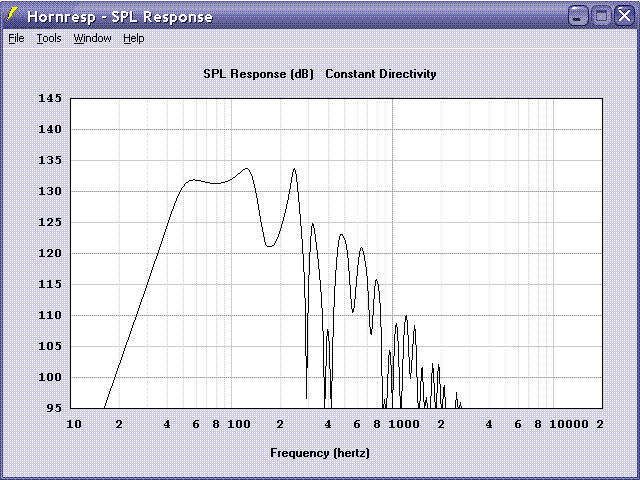Image resolution: width=640 pixels, height=480 pixels.
Task: Click the 10000 Hz x-axis label
Action: [x=569, y=424]
